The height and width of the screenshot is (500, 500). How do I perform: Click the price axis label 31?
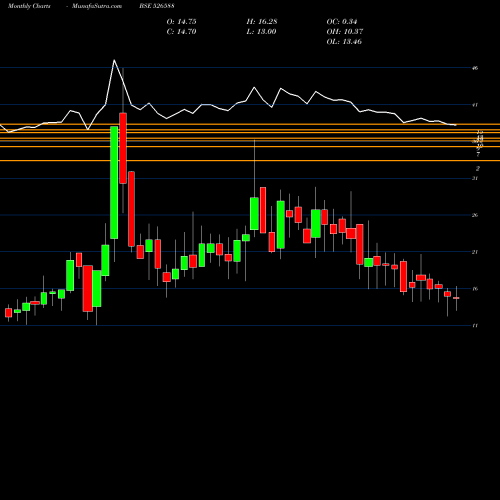point(475,178)
